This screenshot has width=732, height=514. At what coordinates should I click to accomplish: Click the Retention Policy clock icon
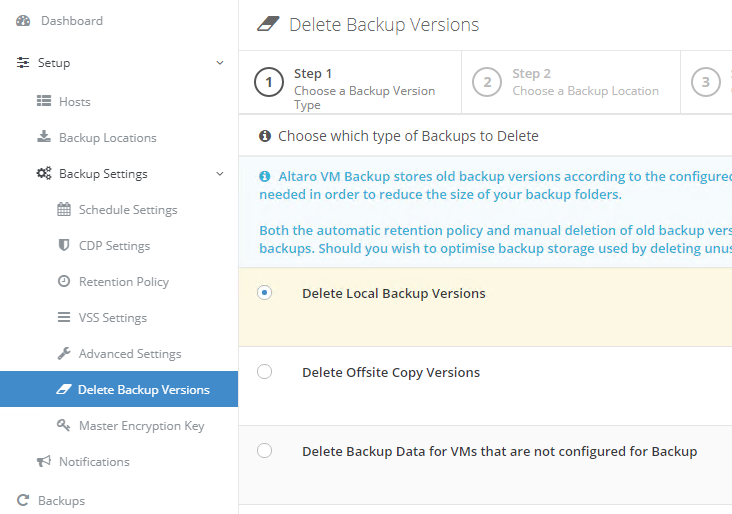tap(64, 281)
